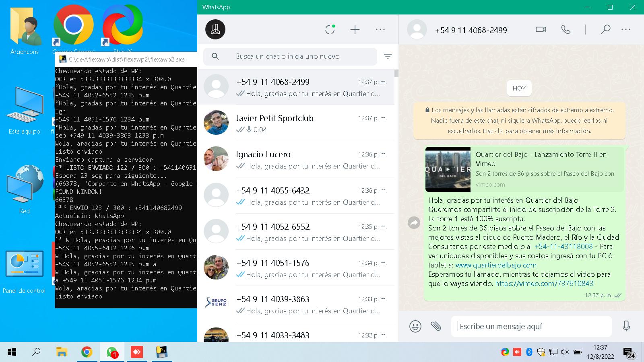Screen dimensions: 644x362
Task: Open ShareX desktop shortcut
Action: pos(123,29)
